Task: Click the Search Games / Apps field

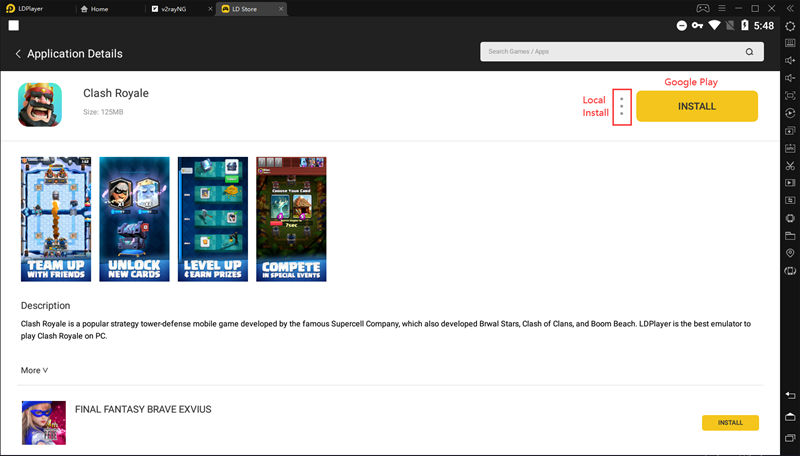Action: click(610, 52)
